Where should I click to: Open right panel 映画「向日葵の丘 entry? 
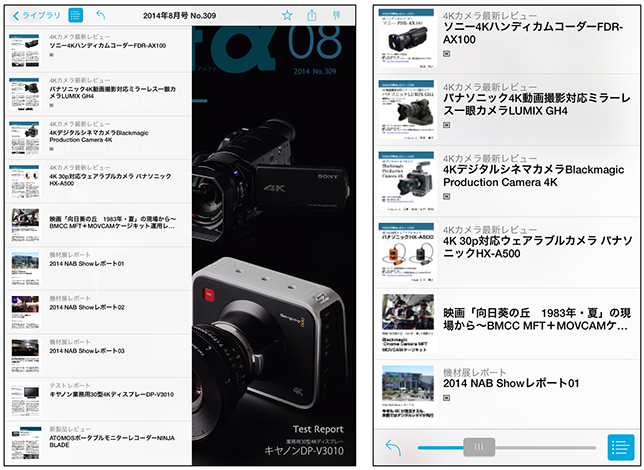[507, 325]
